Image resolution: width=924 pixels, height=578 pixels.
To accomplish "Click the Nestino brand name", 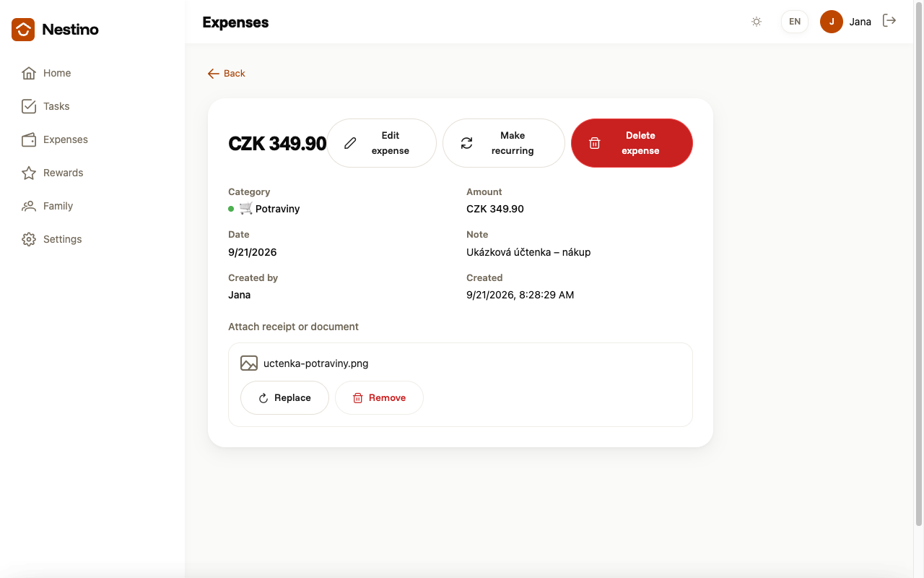I will [x=70, y=30].
